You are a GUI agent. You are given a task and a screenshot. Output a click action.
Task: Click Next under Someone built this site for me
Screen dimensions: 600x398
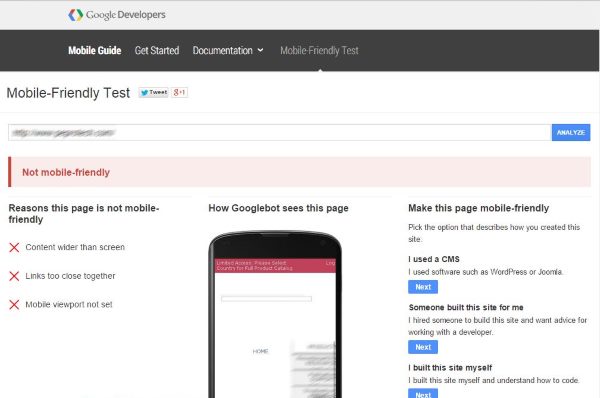[423, 347]
